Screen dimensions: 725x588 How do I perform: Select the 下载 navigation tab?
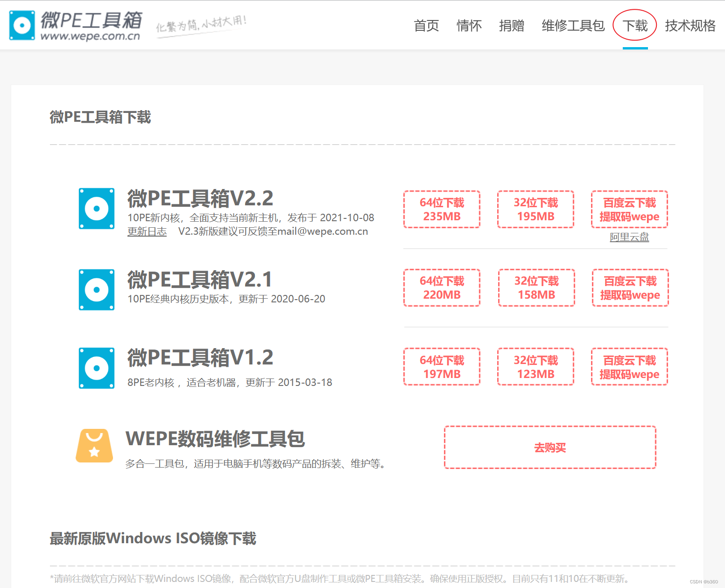click(x=635, y=25)
